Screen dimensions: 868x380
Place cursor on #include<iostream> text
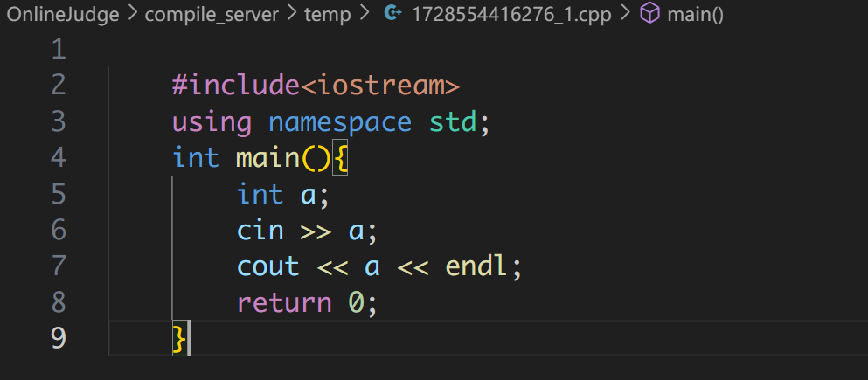click(316, 86)
